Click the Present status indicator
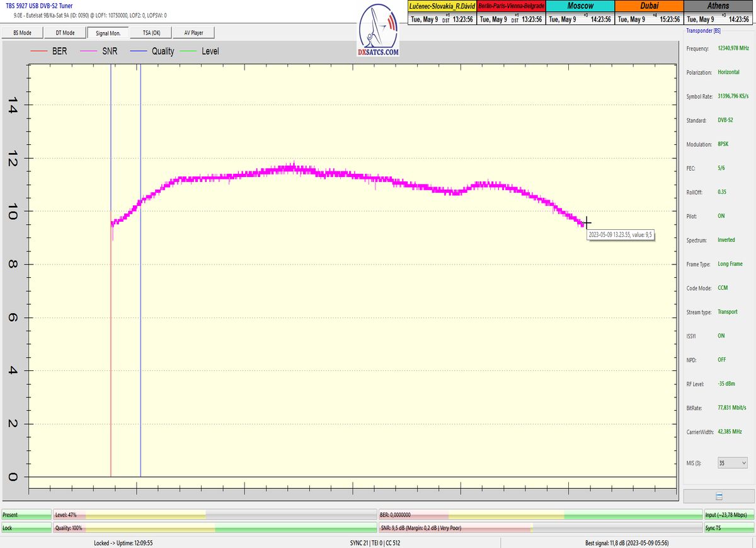This screenshot has width=756, height=548. point(26,515)
